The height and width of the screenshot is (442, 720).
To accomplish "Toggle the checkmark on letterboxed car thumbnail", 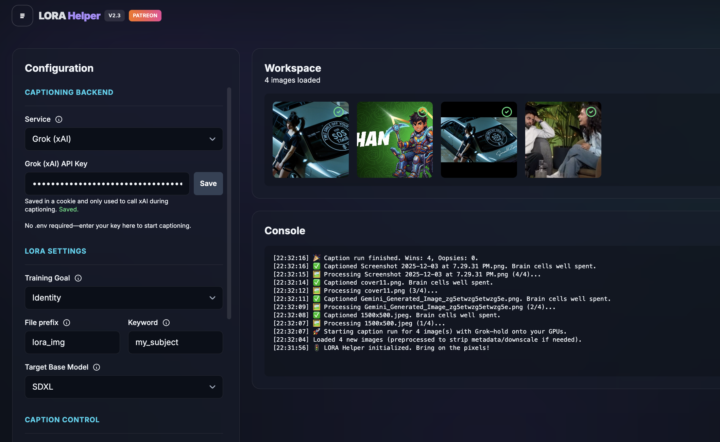I will tap(506, 112).
